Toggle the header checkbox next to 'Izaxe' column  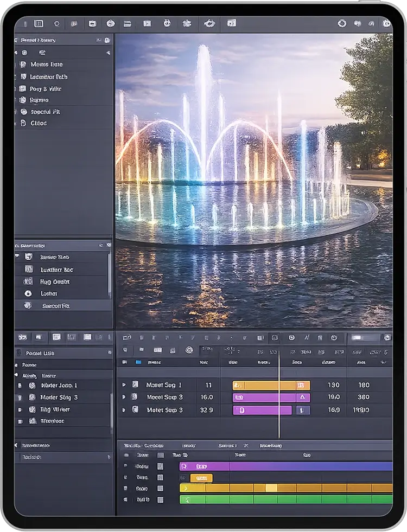click(161, 455)
